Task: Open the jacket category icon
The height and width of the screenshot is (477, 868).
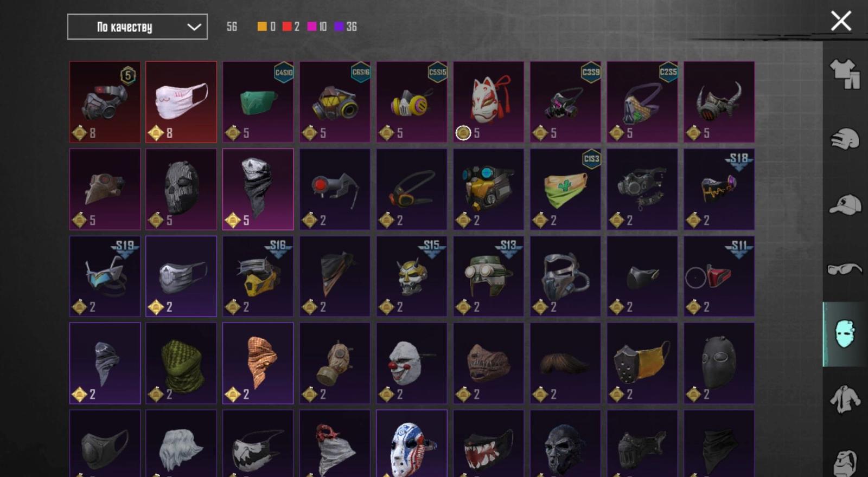Action: coord(845,399)
